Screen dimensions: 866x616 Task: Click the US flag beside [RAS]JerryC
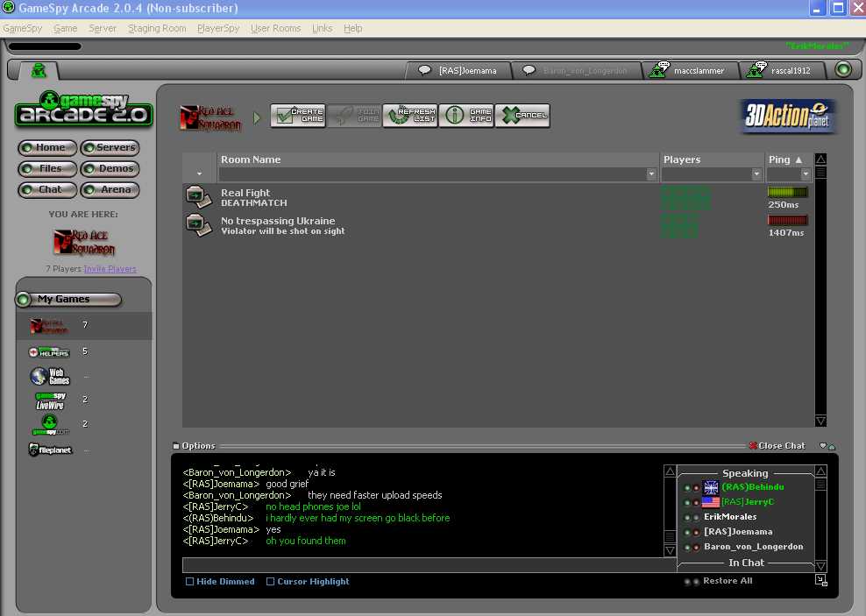710,502
